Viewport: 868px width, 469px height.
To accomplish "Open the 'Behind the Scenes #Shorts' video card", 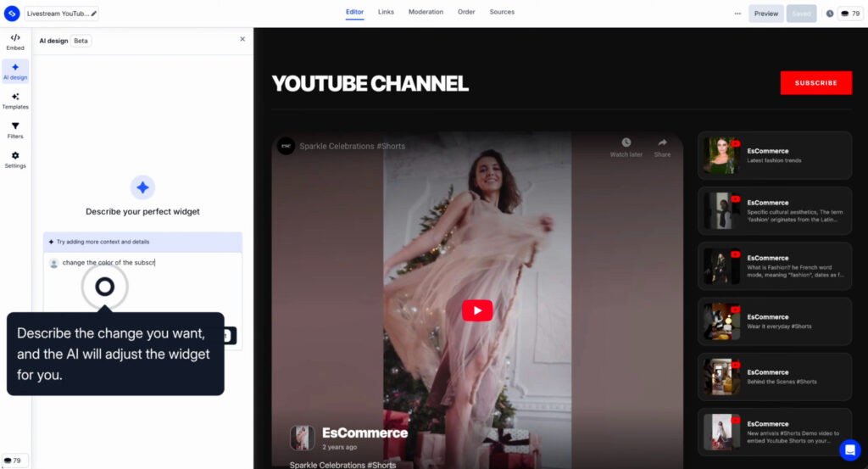I will click(x=775, y=377).
